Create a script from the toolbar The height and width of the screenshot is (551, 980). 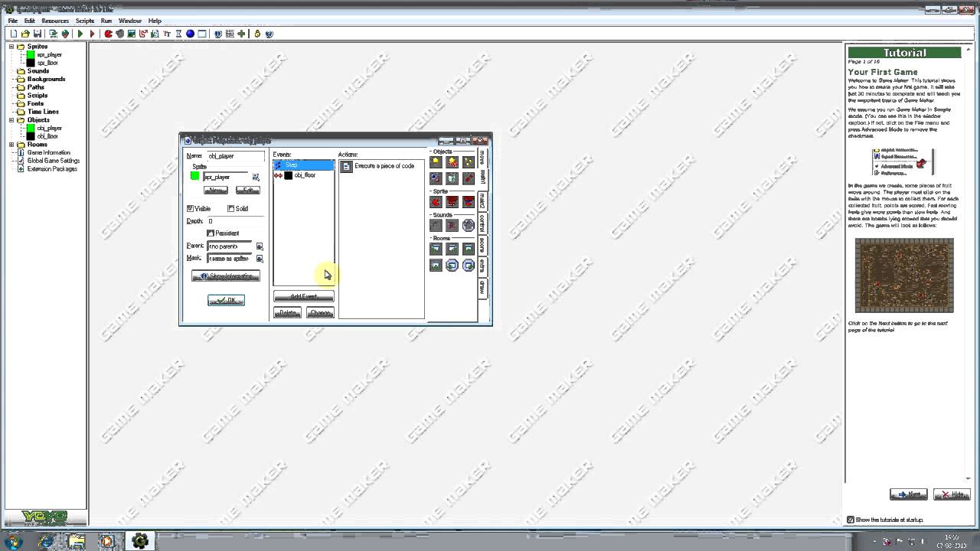(x=155, y=34)
